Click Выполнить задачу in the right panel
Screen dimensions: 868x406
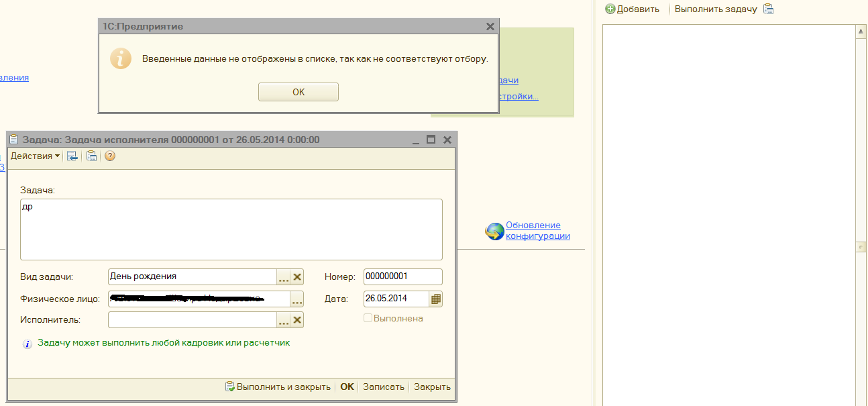pos(716,9)
